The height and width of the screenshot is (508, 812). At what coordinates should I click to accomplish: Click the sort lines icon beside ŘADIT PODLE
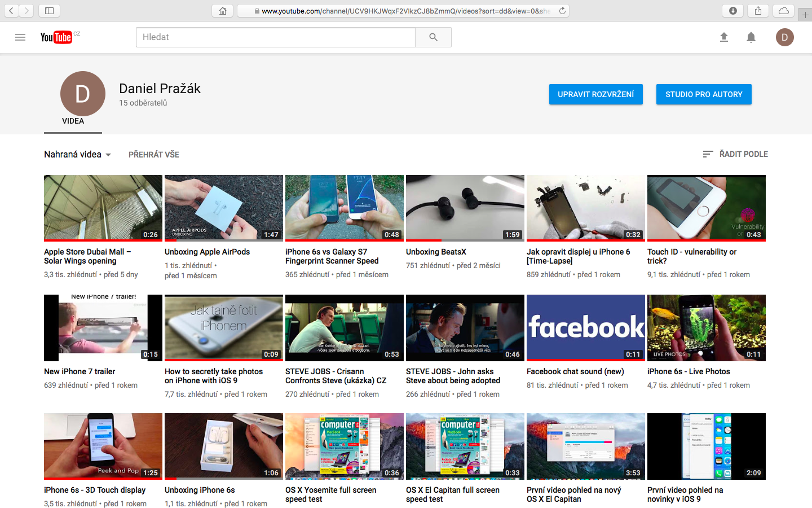point(708,154)
